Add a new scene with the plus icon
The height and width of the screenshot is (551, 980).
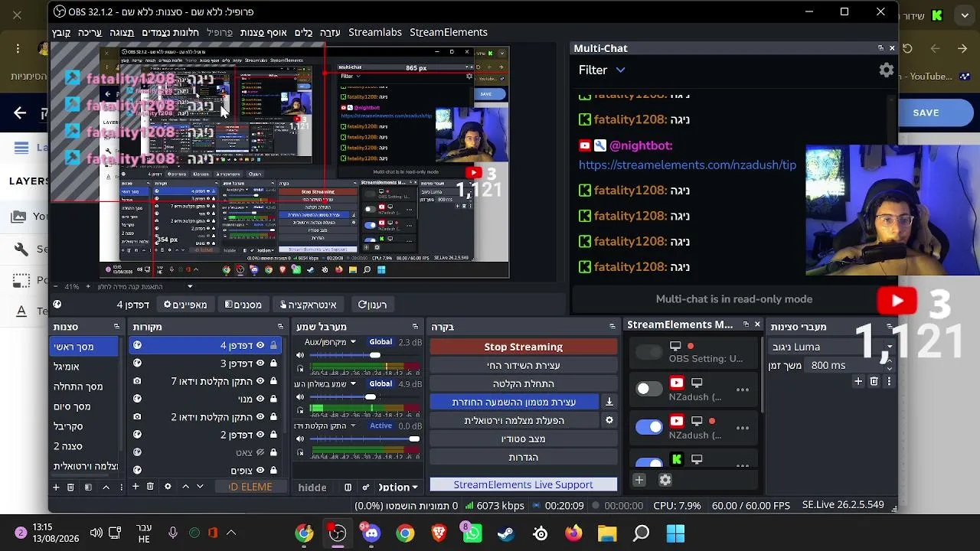pyautogui.click(x=55, y=487)
